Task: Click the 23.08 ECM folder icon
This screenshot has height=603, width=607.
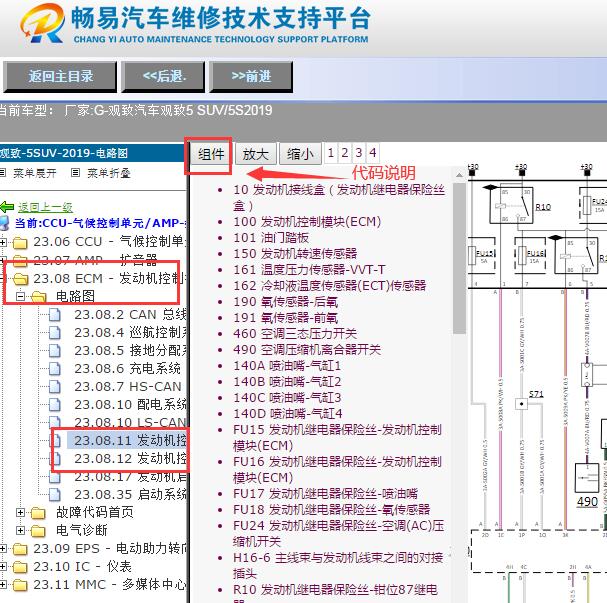Action: pos(20,278)
